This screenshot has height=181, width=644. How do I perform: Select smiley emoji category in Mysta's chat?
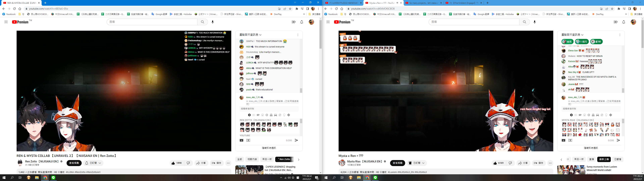(x=584, y=115)
